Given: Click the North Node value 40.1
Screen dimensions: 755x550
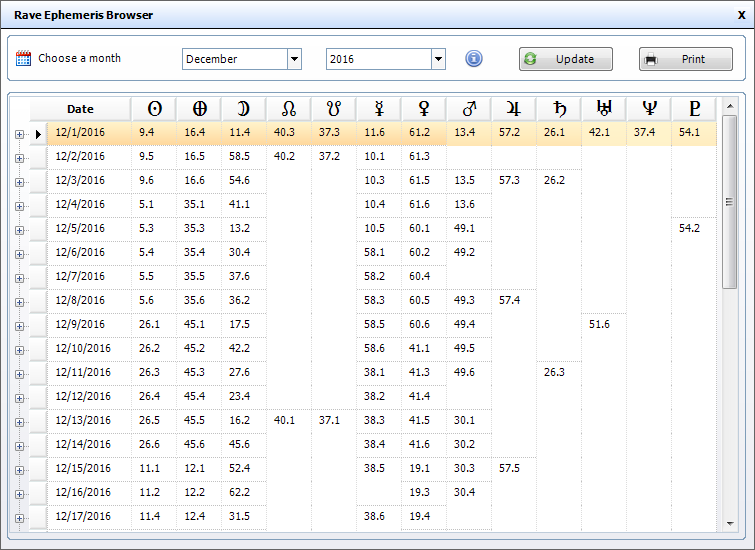Looking at the screenshot, I should [x=284, y=420].
